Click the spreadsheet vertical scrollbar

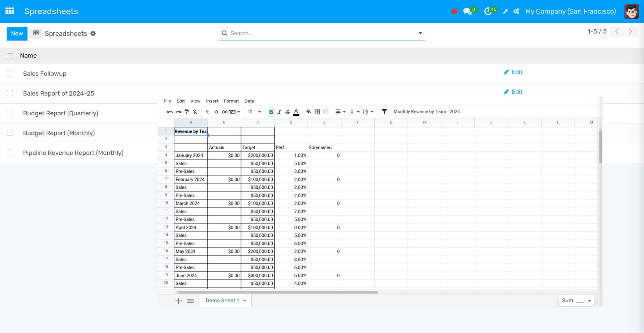(600, 147)
